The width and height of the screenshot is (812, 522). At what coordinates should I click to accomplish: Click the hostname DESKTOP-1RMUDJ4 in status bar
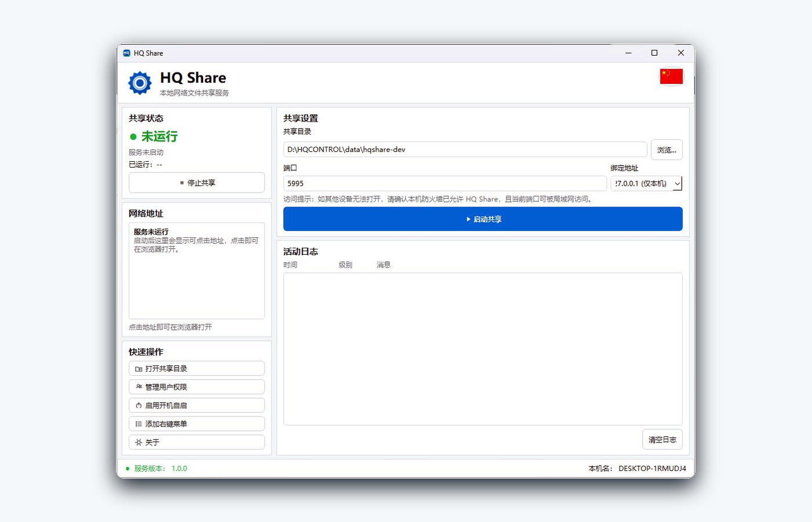coord(652,469)
